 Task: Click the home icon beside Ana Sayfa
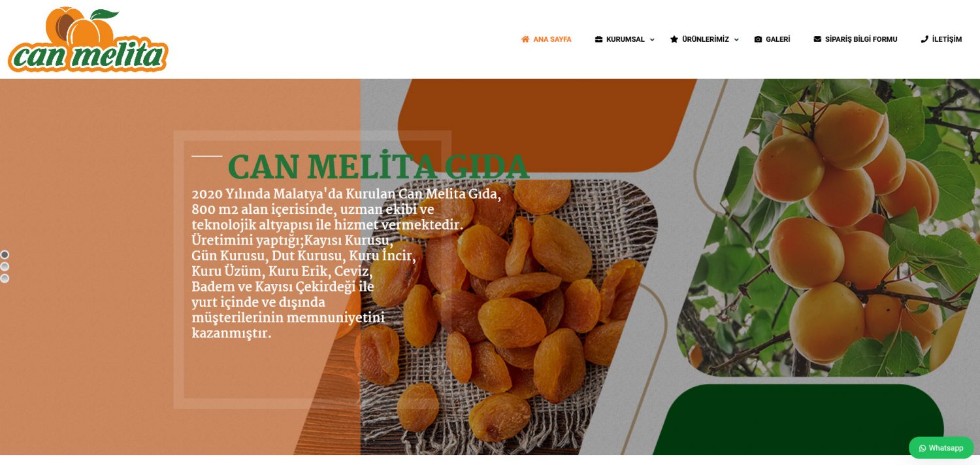coord(525,39)
